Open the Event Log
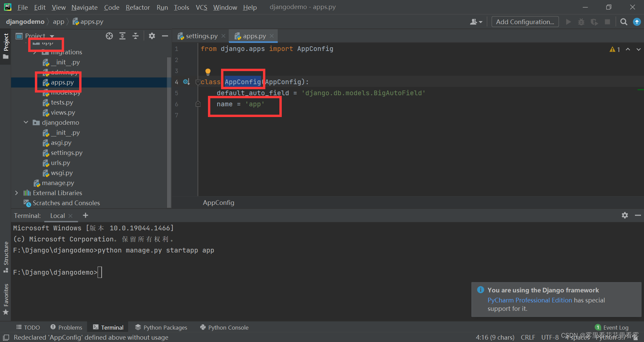Screen dimensions: 644x342 [612, 328]
